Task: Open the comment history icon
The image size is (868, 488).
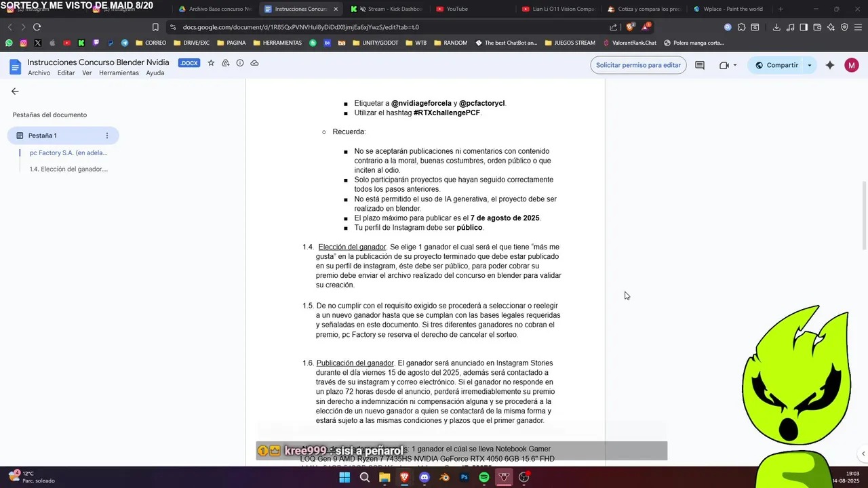Action: point(700,65)
